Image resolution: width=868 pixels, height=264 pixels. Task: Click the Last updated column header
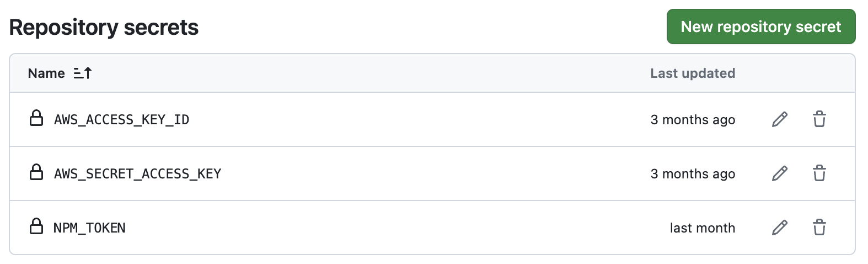point(692,73)
